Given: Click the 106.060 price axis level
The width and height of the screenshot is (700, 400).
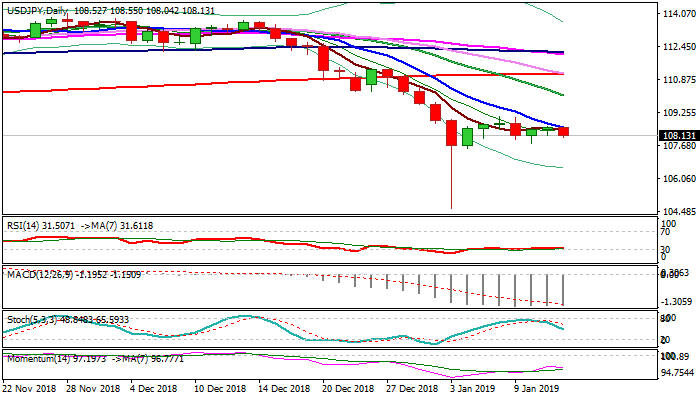Looking at the screenshot, I should pyautogui.click(x=679, y=179).
